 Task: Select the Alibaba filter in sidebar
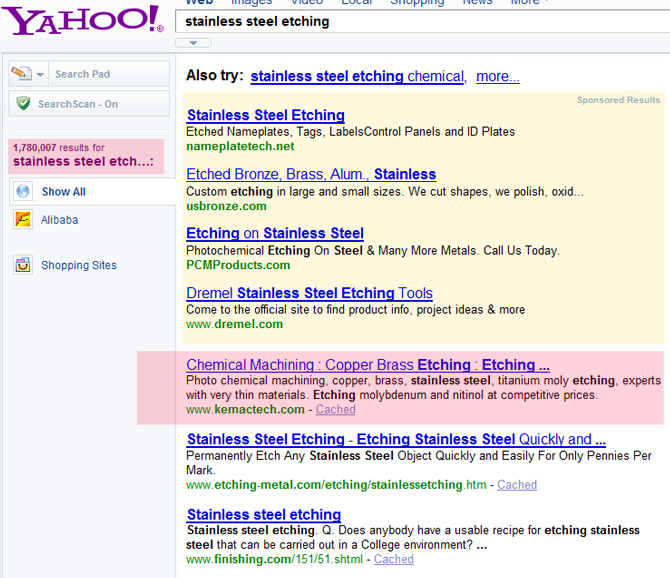tap(59, 220)
